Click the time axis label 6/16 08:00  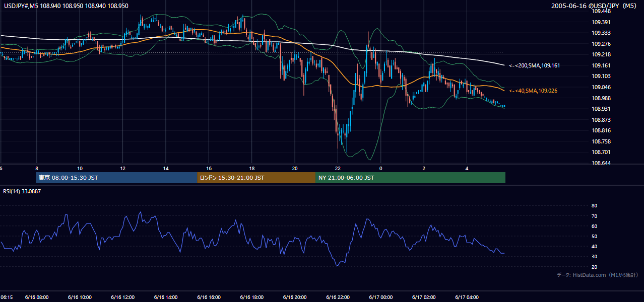point(37,297)
